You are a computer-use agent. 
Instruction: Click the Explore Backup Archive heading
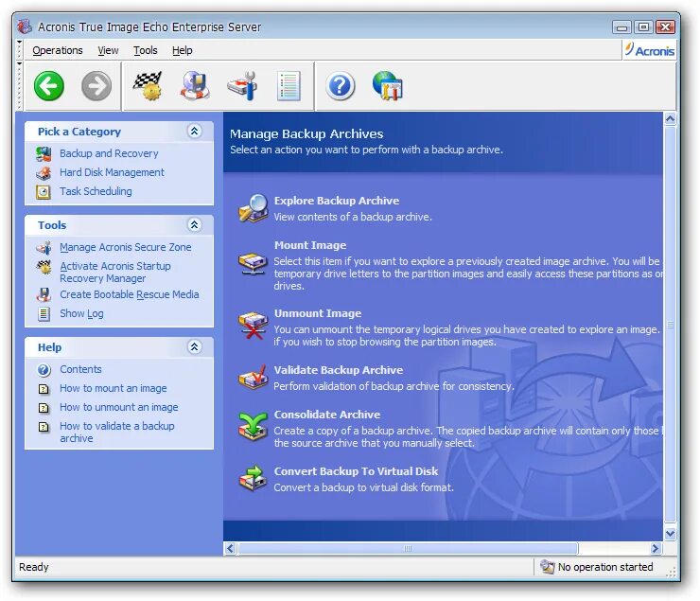[x=337, y=201]
